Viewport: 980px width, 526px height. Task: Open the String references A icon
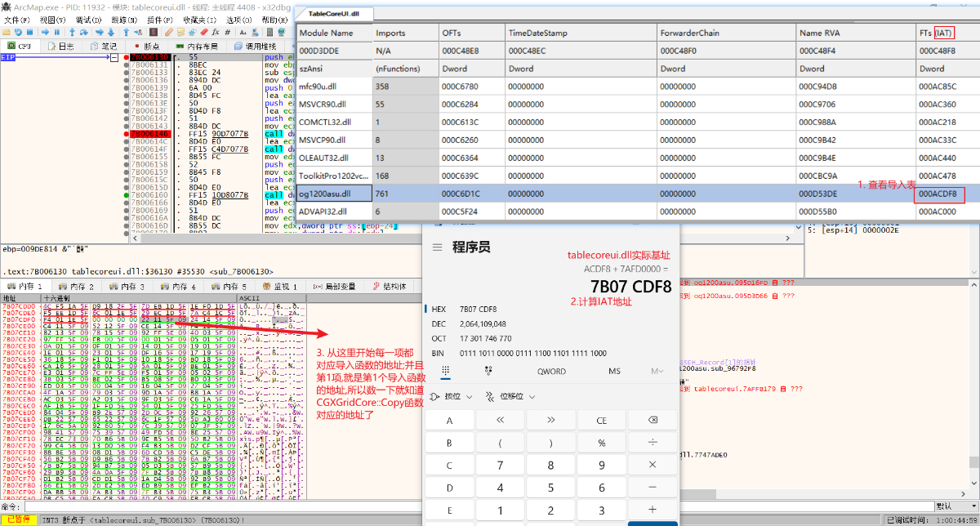point(243,33)
